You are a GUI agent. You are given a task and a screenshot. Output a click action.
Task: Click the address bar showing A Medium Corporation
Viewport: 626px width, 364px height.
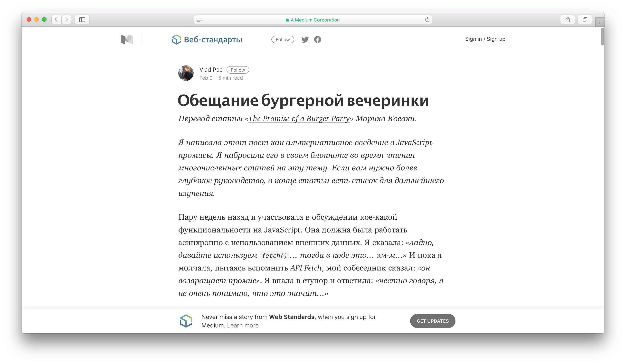(313, 20)
